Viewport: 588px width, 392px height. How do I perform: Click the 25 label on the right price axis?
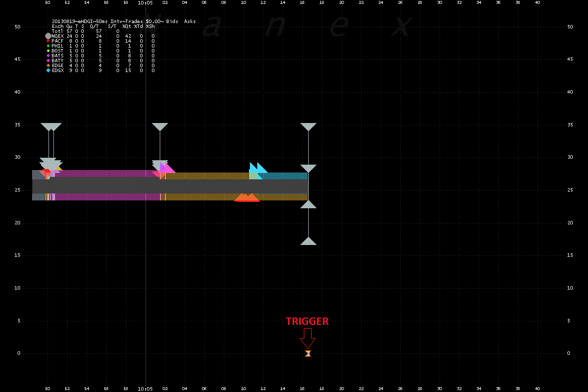tap(570, 190)
